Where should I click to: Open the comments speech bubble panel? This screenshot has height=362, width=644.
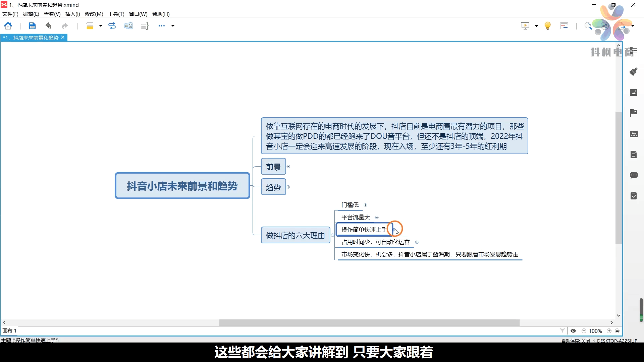click(634, 175)
